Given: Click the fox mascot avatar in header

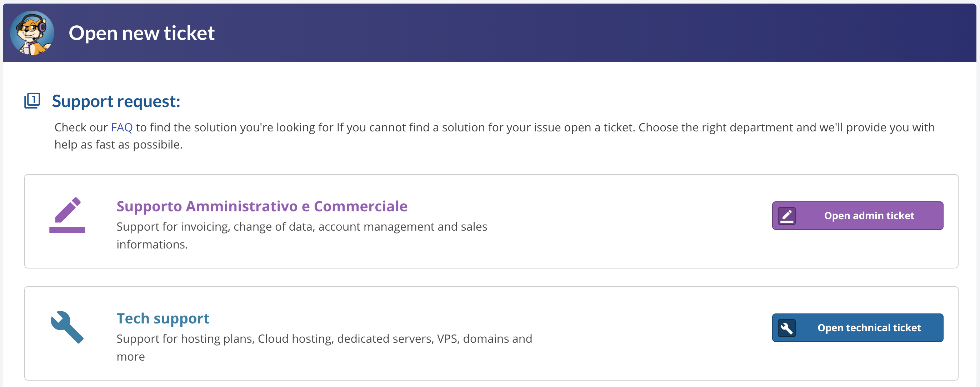Looking at the screenshot, I should pos(32,33).
